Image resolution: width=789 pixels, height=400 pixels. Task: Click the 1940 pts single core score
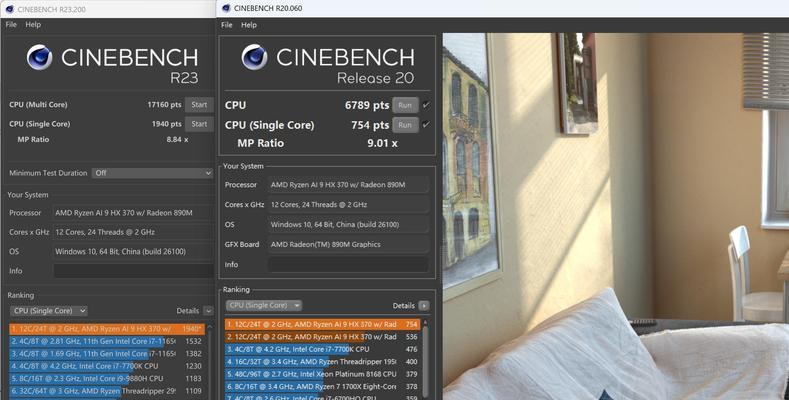[167, 124]
